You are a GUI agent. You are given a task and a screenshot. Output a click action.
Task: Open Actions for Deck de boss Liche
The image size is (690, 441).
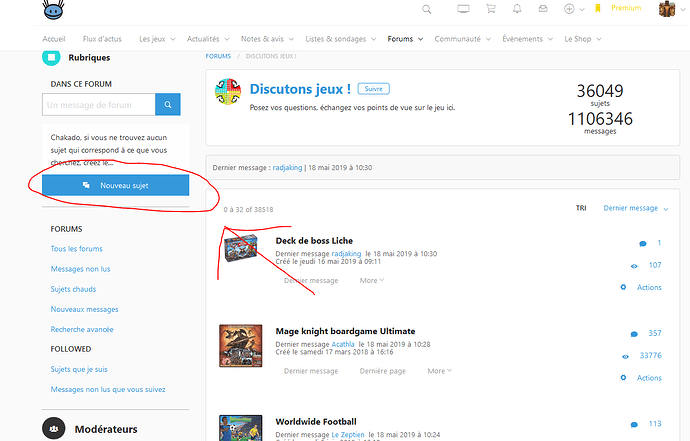642,287
